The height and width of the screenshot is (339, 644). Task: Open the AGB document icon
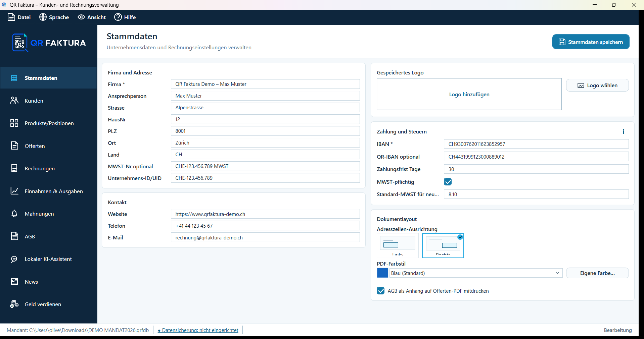14,236
